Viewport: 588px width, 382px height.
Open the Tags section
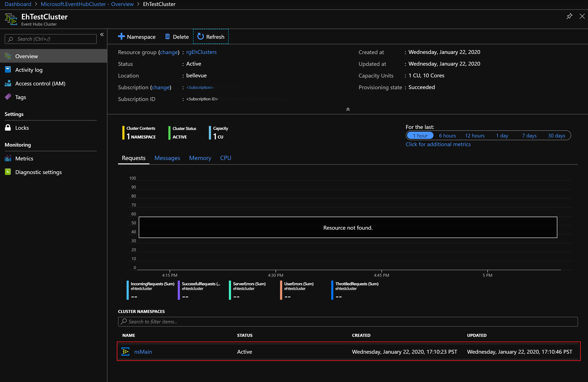click(20, 97)
